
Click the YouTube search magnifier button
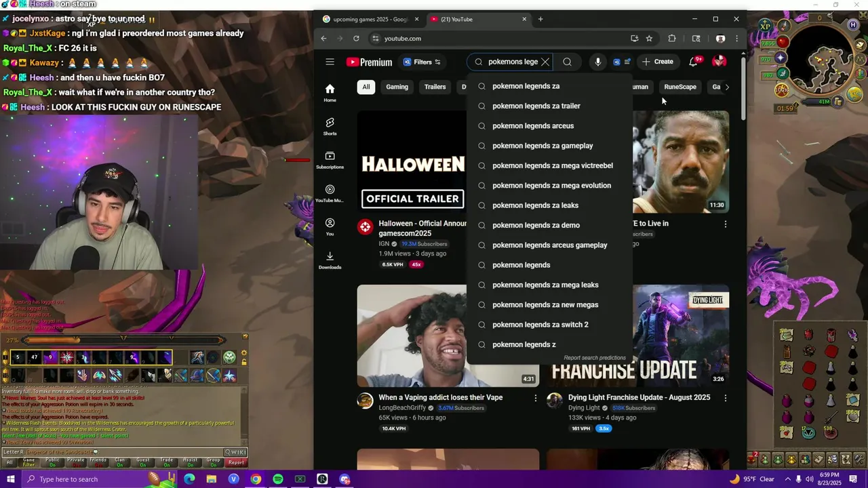[x=567, y=62]
